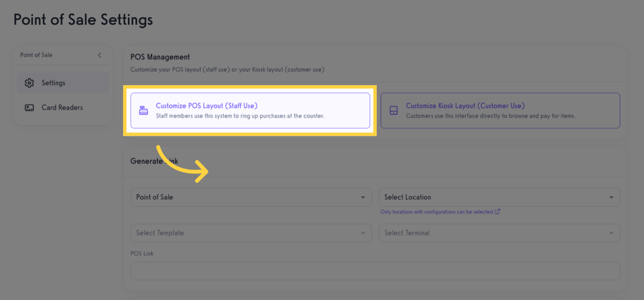The height and width of the screenshot is (300, 644).
Task: Open the Card Readers sidebar menu item
Action: coord(62,108)
